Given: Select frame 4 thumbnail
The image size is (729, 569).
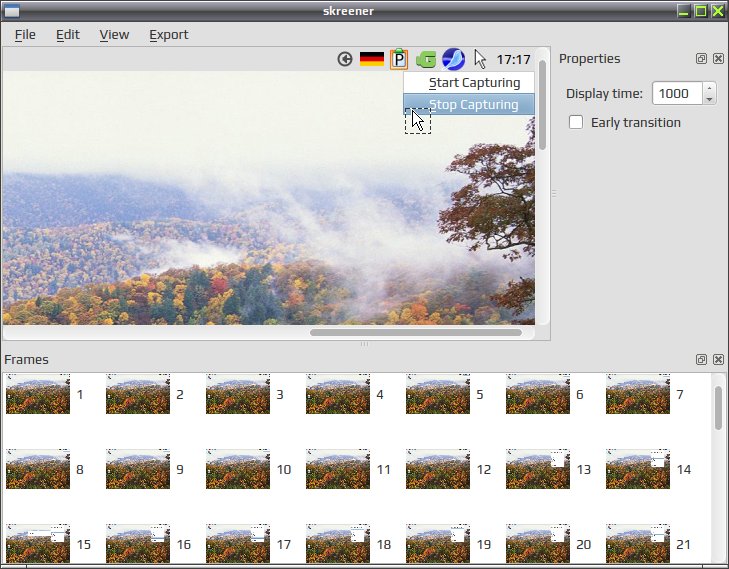Looking at the screenshot, I should click(338, 394).
